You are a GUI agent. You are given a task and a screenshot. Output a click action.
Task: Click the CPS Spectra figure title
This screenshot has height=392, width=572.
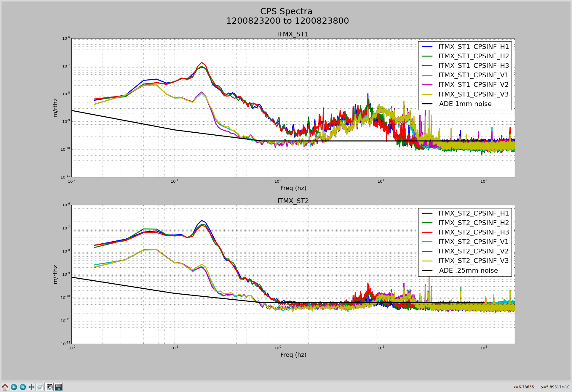pyautogui.click(x=286, y=12)
